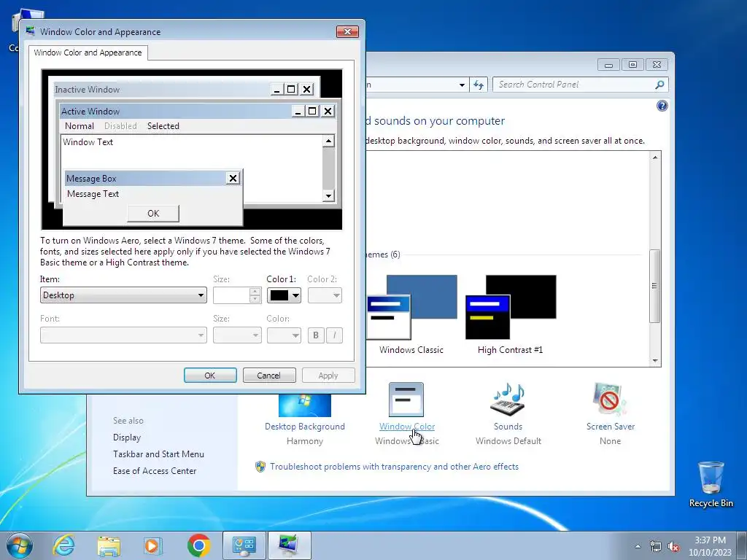Image resolution: width=747 pixels, height=560 pixels.
Task: Refresh the Control Panel address bar
Action: tap(479, 85)
